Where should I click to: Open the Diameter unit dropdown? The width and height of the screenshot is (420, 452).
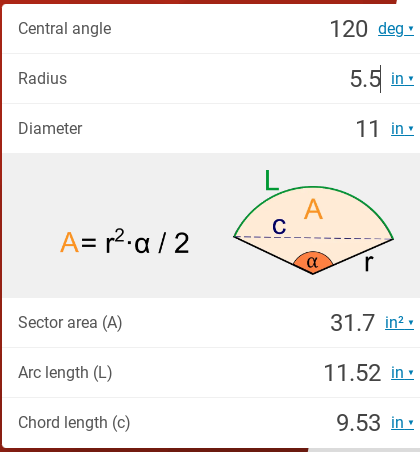(x=402, y=129)
